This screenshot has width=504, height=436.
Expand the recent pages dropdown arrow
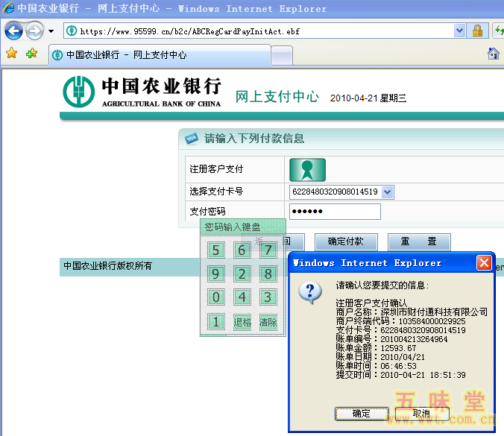51,31
